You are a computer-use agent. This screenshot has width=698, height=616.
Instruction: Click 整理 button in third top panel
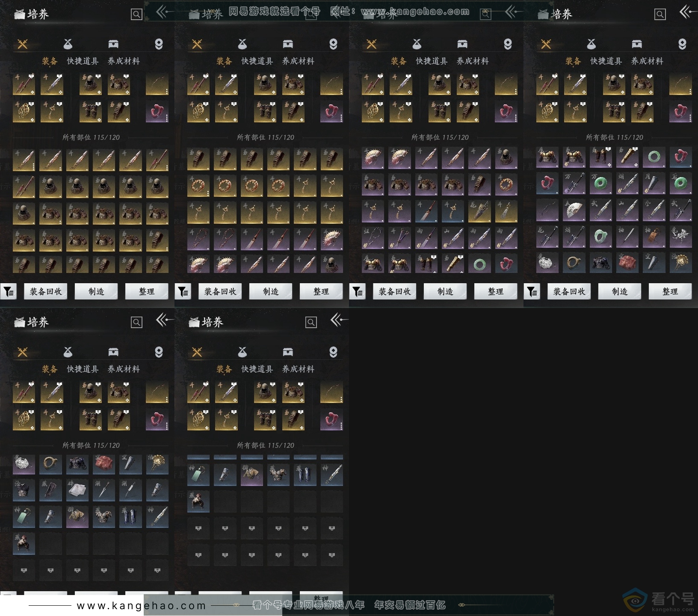pos(496,292)
